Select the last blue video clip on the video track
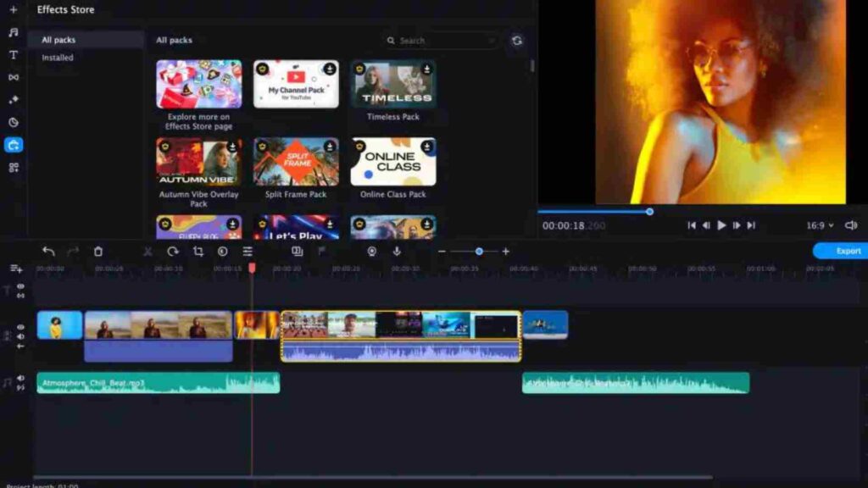868x488 pixels. coord(545,324)
